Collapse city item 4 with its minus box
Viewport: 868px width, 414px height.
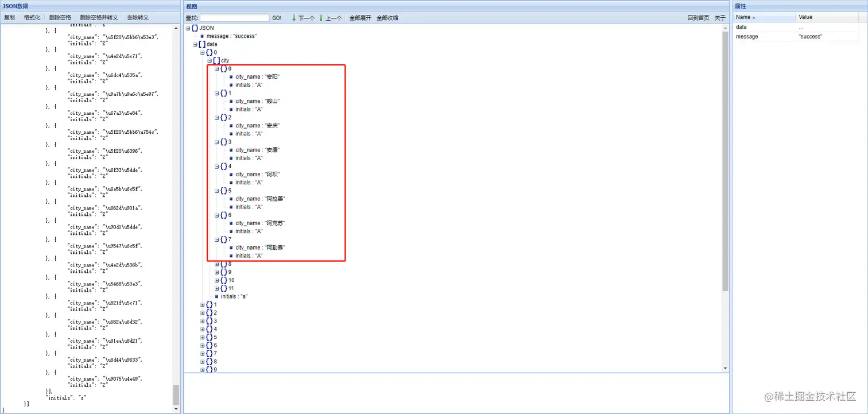(x=217, y=167)
